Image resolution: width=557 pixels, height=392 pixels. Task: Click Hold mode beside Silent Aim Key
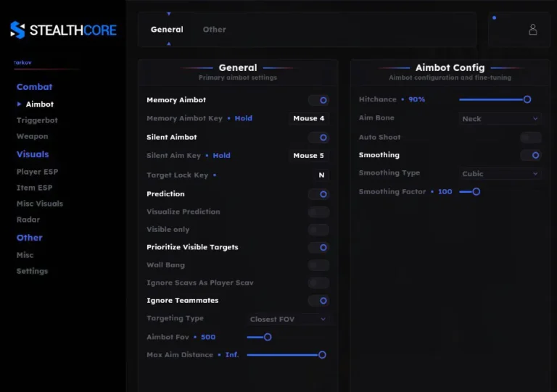[x=221, y=155]
